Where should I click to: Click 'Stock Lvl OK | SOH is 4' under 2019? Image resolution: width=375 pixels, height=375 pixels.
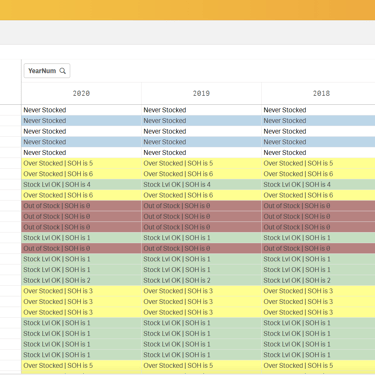(x=201, y=184)
